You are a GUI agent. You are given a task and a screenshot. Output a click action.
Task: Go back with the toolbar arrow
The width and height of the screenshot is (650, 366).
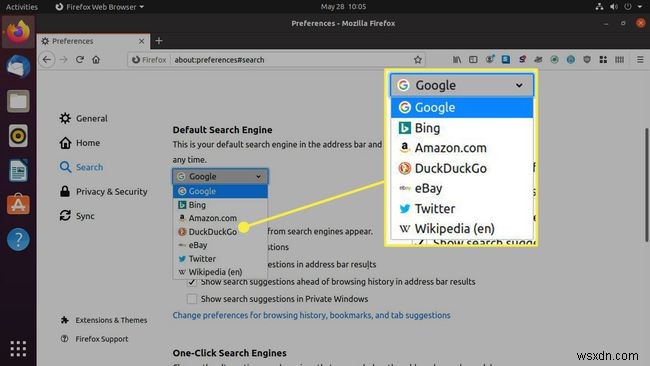pos(47,60)
